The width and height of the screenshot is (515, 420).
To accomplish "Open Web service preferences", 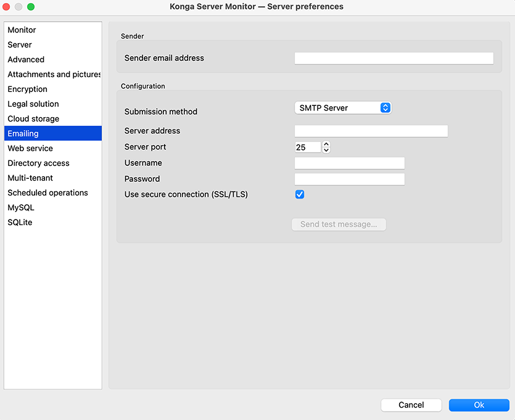I will (30, 149).
